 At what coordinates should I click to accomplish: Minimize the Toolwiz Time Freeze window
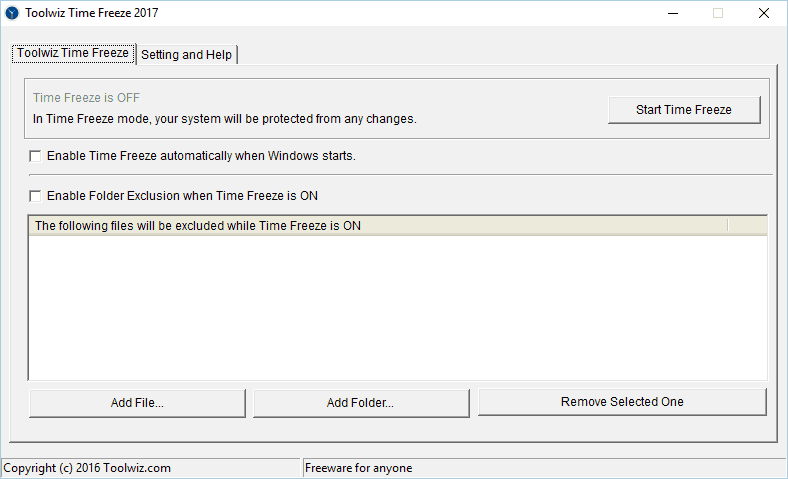pyautogui.click(x=671, y=13)
